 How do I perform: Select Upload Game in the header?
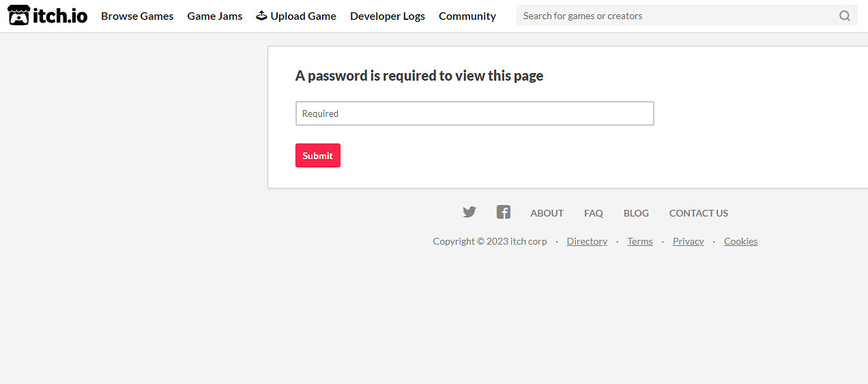coord(296,16)
